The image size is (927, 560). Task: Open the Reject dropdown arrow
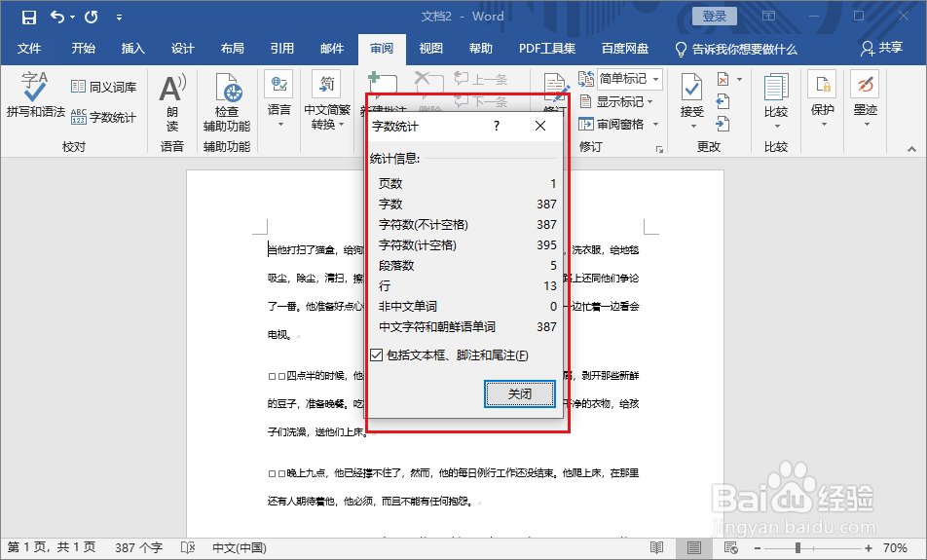[740, 79]
